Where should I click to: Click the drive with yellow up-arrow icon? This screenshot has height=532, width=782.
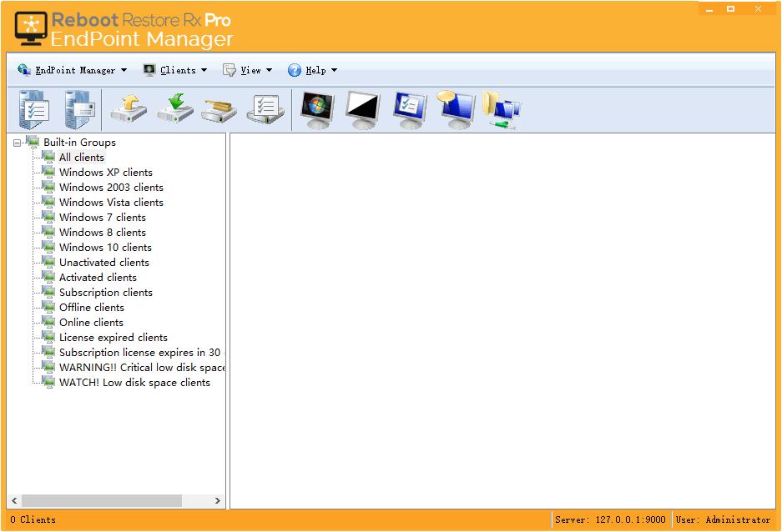coord(129,109)
